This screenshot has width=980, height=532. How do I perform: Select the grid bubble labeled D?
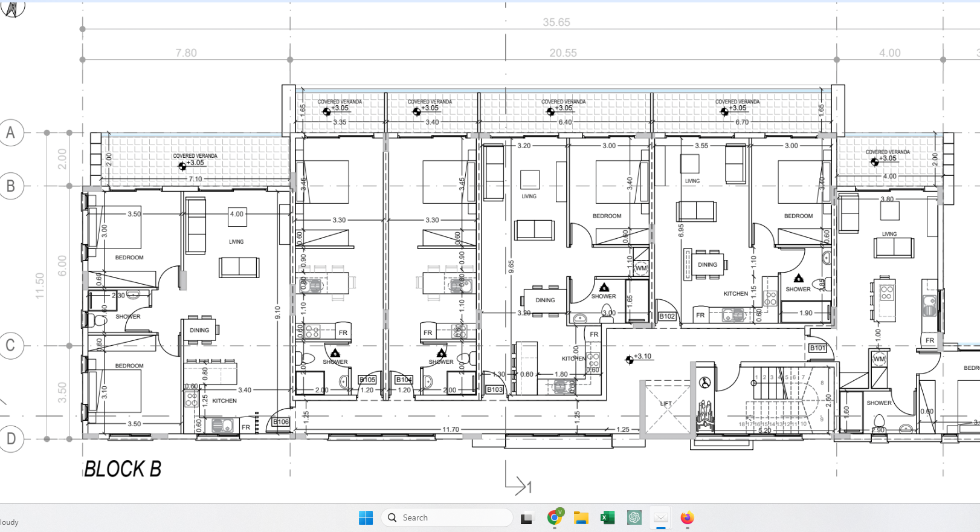(11, 439)
